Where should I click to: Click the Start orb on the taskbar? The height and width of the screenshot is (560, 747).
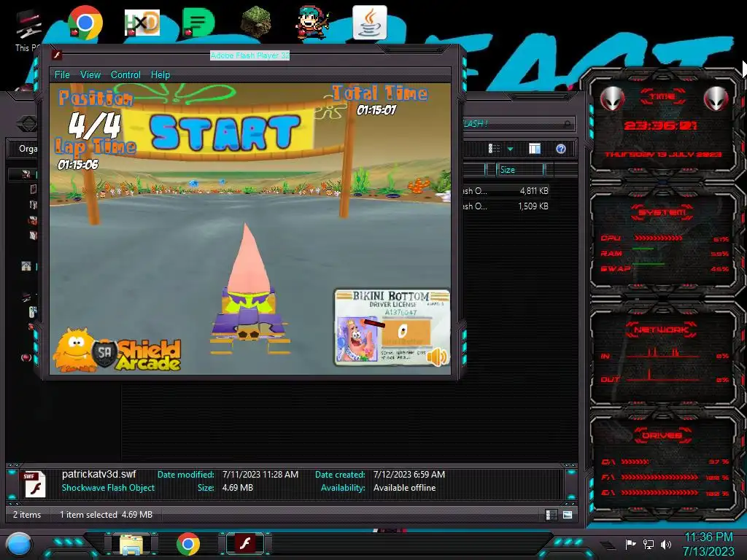tap(18, 544)
